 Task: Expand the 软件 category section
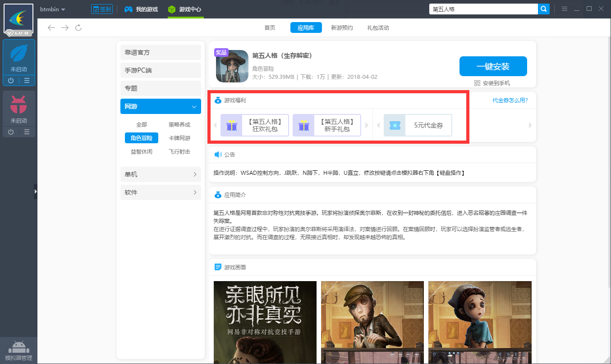pyautogui.click(x=161, y=192)
